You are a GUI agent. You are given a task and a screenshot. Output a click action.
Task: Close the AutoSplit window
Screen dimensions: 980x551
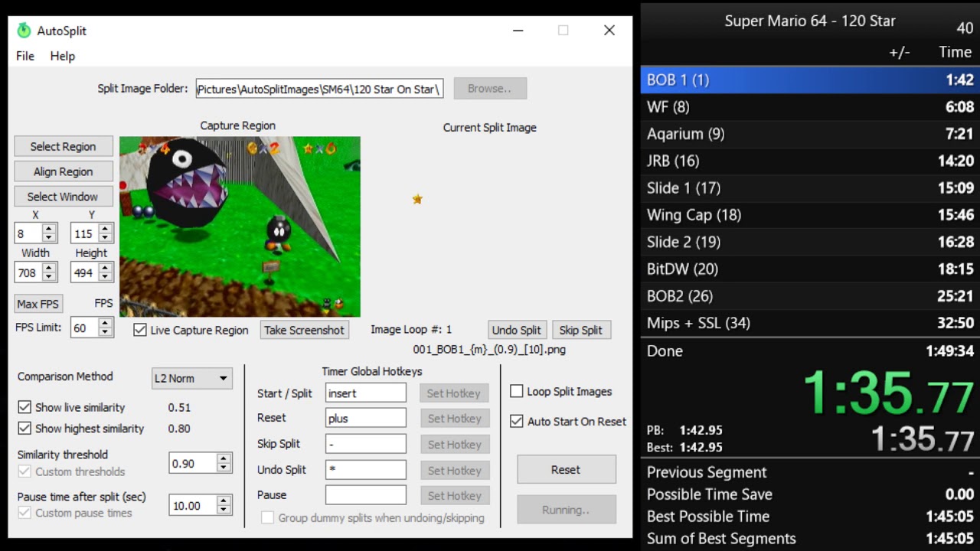pos(609,31)
